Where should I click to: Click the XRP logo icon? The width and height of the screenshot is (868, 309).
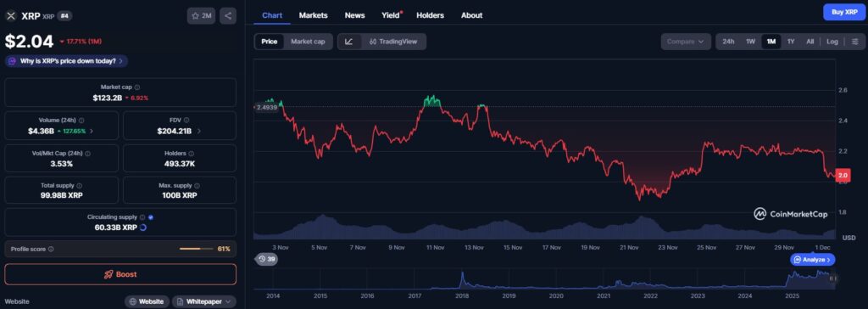(11, 16)
